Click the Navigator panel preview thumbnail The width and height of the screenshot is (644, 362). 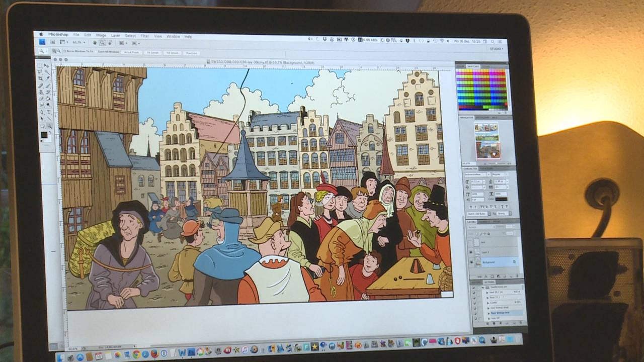click(487, 140)
